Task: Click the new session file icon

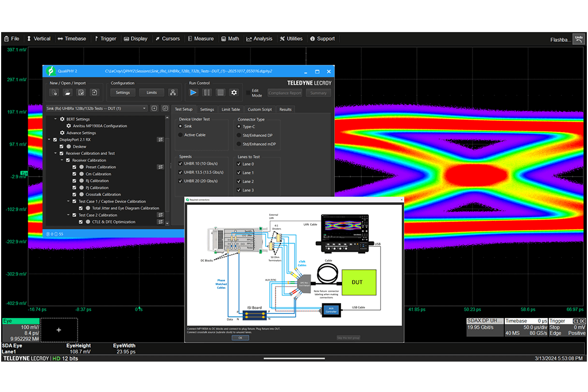Action: click(55, 92)
